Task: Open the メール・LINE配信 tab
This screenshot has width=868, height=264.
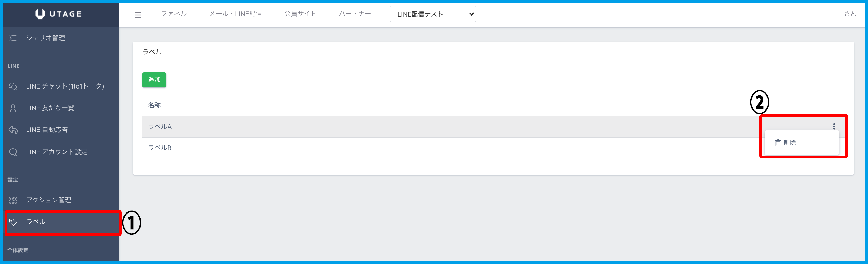Action: [236, 14]
